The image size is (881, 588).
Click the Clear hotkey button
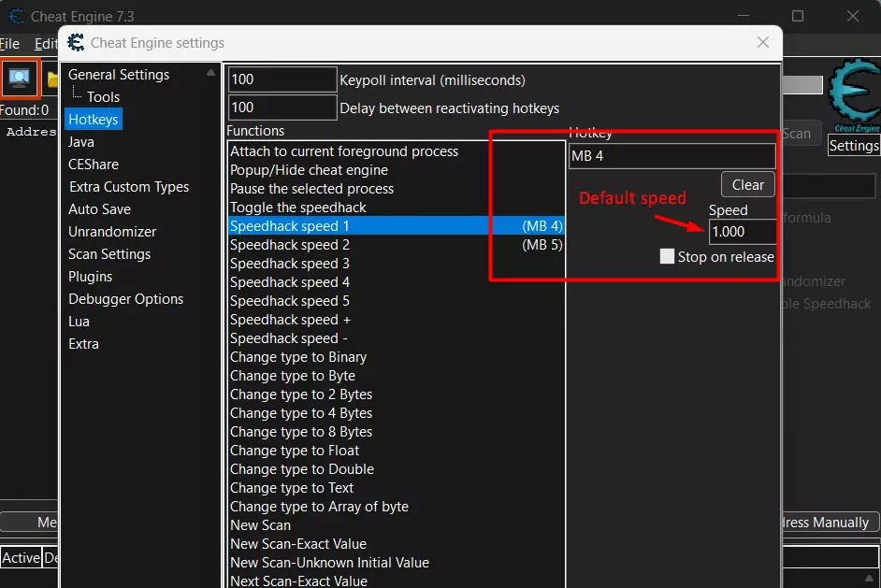(x=748, y=185)
